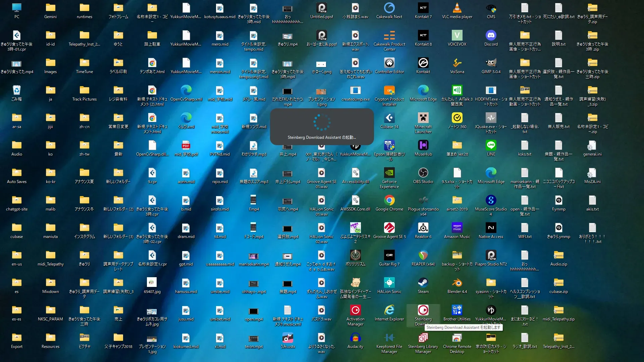
Task: Click the Blender 4.4 icon
Action: click(457, 283)
